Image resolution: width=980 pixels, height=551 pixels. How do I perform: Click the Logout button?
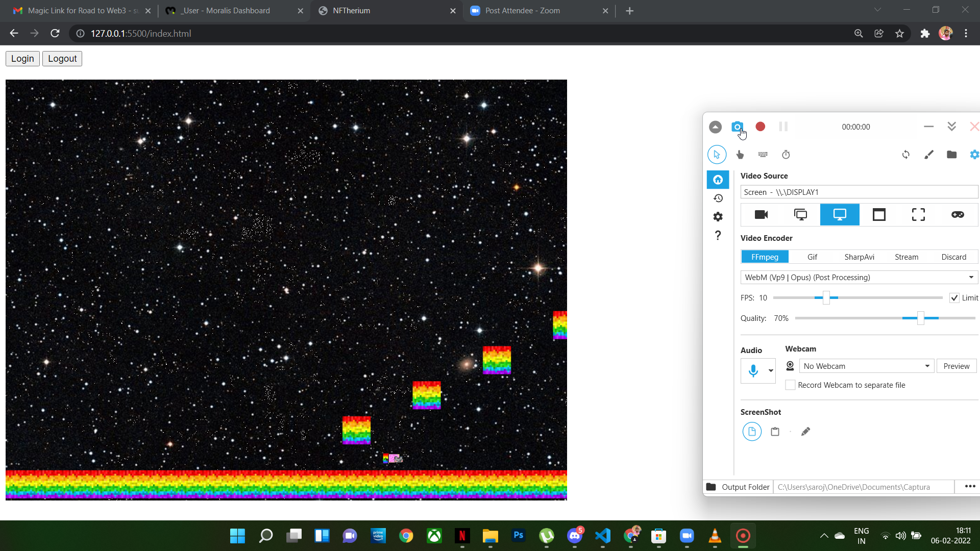63,59
